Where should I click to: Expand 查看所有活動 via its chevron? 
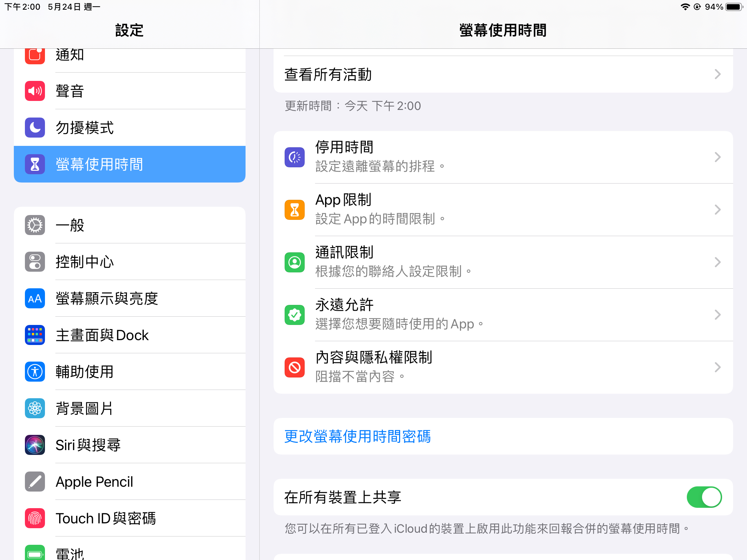tap(718, 74)
